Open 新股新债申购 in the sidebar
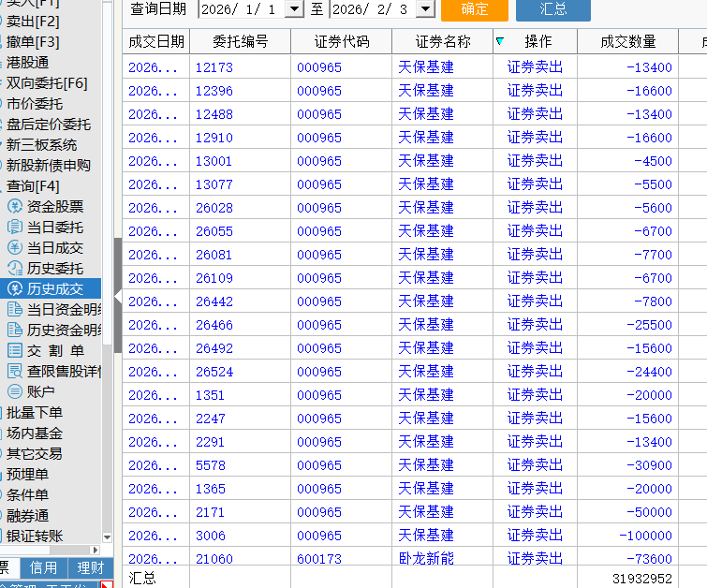The width and height of the screenshot is (707, 588). pyautogui.click(x=49, y=166)
